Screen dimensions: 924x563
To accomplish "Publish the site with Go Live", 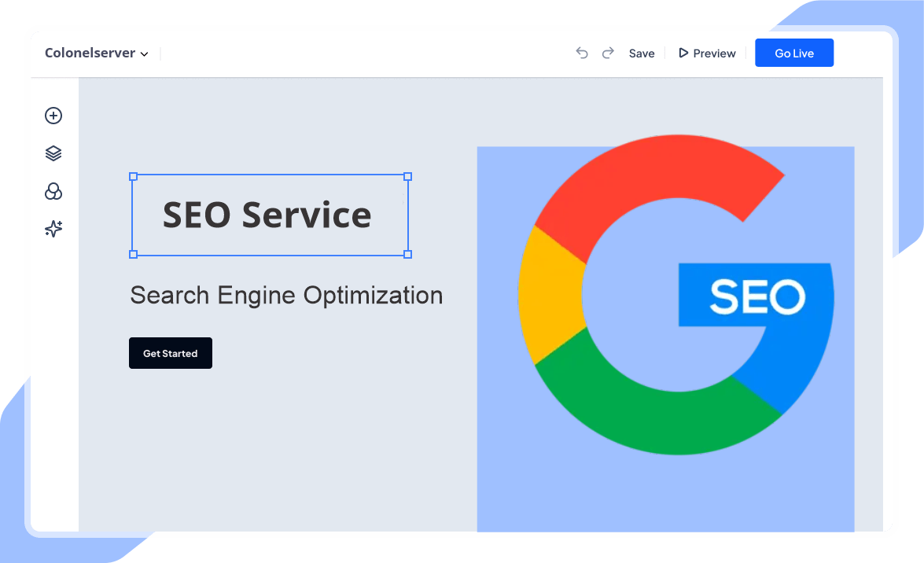I will (794, 52).
